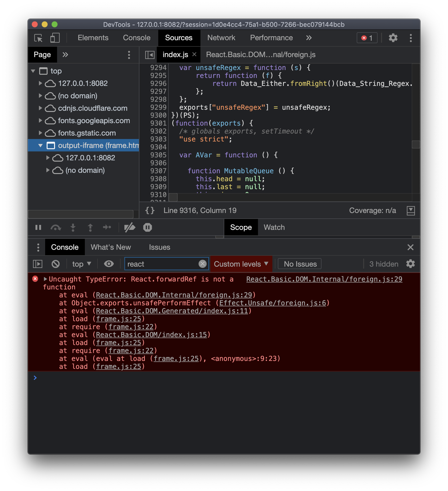The width and height of the screenshot is (448, 491).
Task: Switch to the Elements panel
Action: [93, 38]
